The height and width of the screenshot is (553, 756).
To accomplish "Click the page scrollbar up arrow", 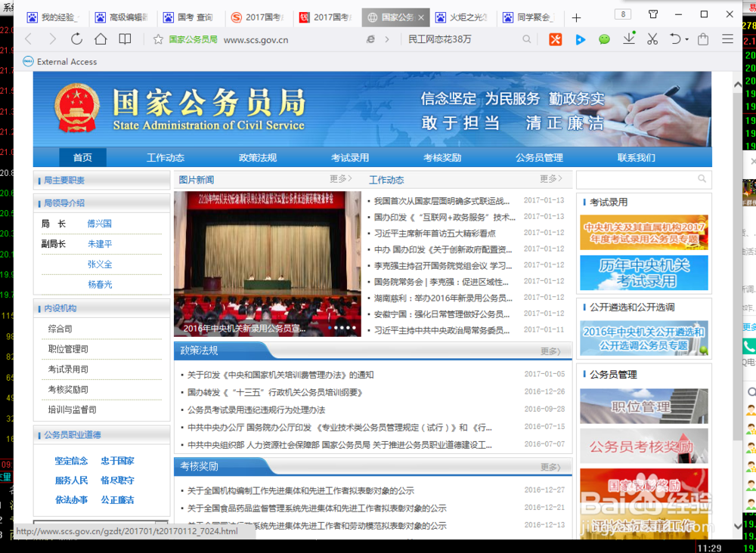I will pyautogui.click(x=737, y=85).
